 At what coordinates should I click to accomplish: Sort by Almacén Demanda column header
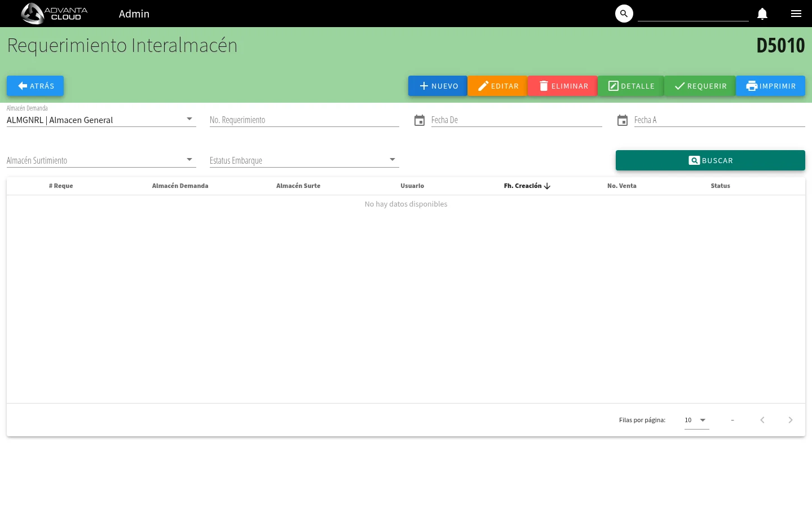[x=180, y=186]
